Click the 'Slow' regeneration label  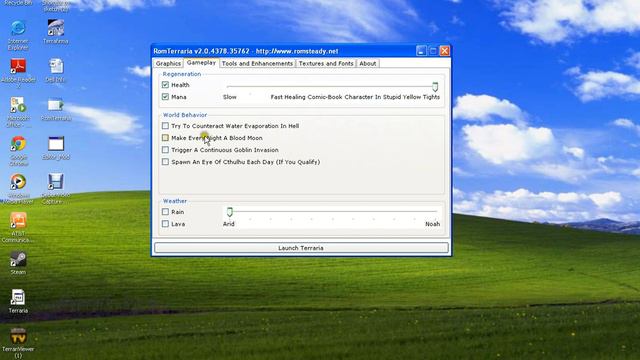[x=230, y=97]
